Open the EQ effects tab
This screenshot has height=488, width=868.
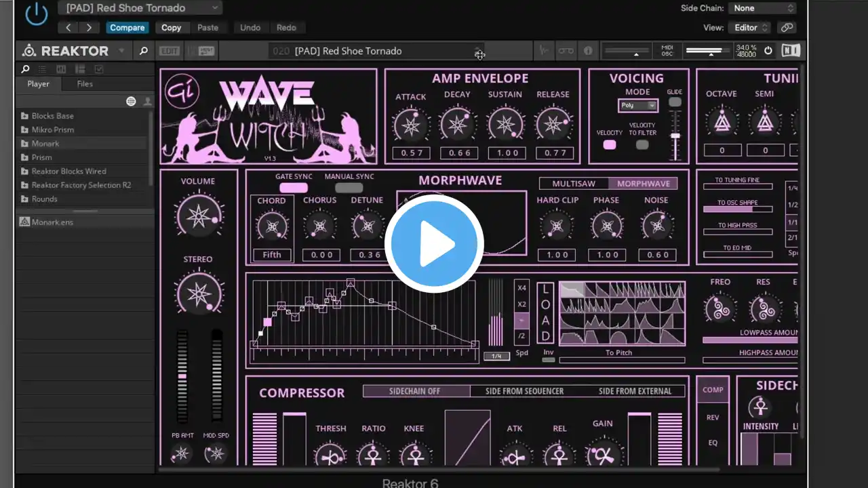[713, 443]
